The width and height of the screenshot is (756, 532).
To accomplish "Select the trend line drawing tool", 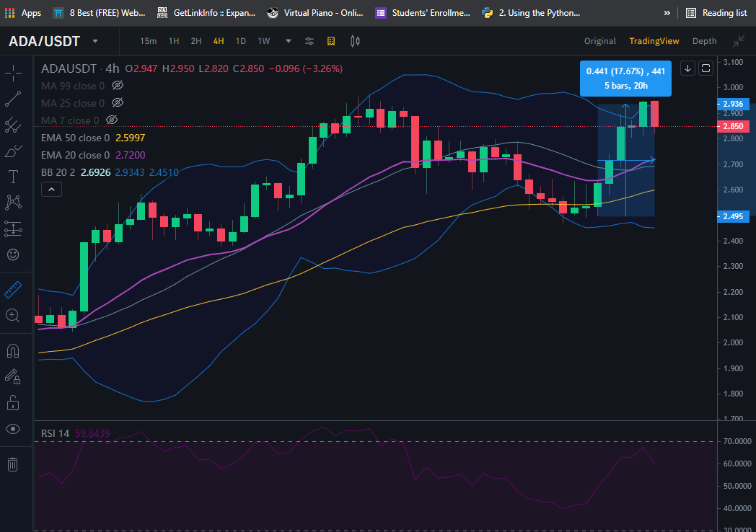I will click(x=13, y=99).
